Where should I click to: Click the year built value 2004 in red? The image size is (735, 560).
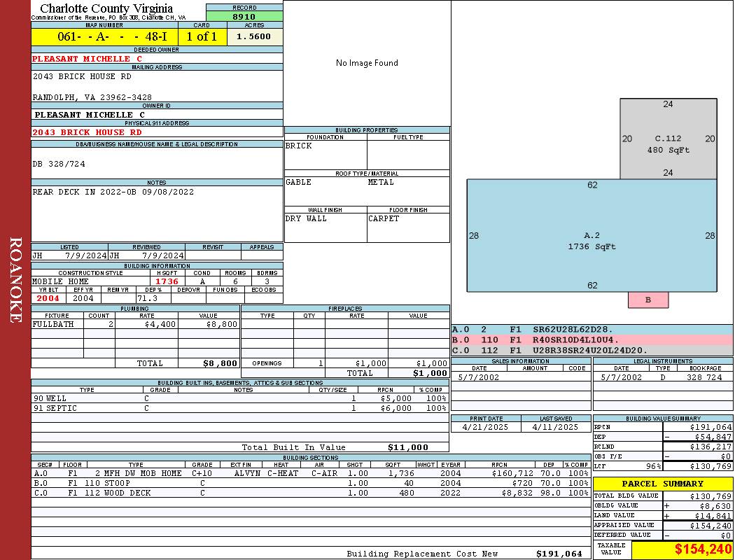click(x=49, y=298)
